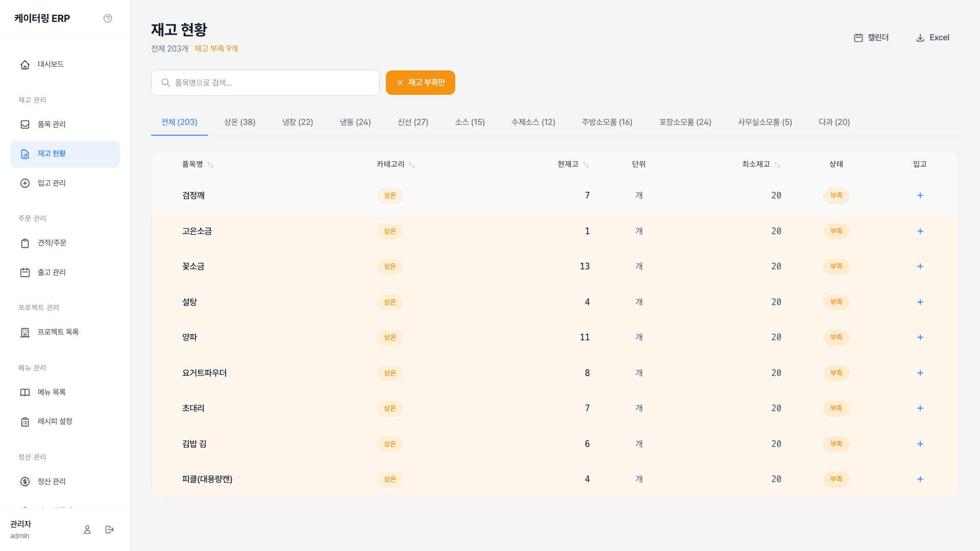Click 상온 category badge for 고운소금
980x551 pixels.
[390, 231]
